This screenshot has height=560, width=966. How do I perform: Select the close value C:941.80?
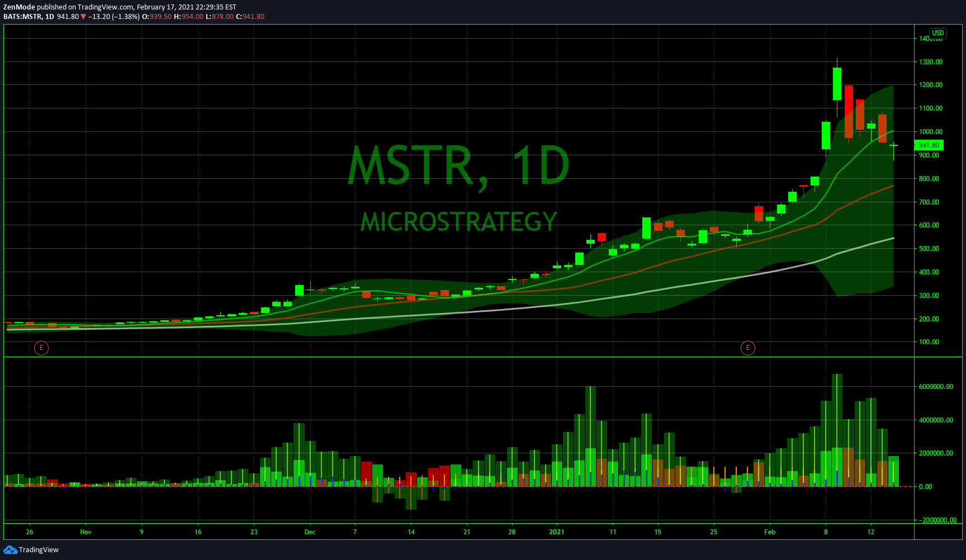250,17
